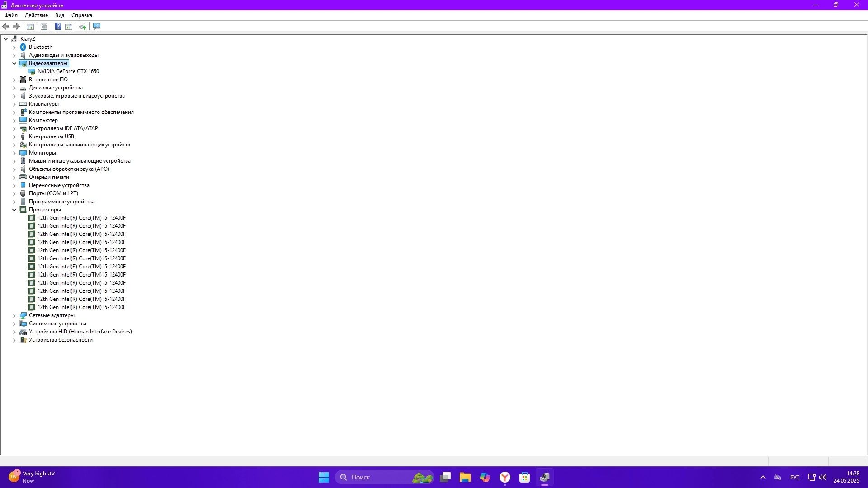The image size is (868, 488).
Task: Click the update driver toolbar icon
Action: (x=83, y=27)
